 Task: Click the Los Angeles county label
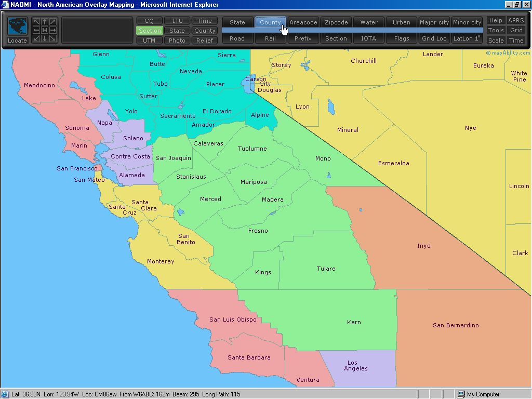tap(355, 365)
